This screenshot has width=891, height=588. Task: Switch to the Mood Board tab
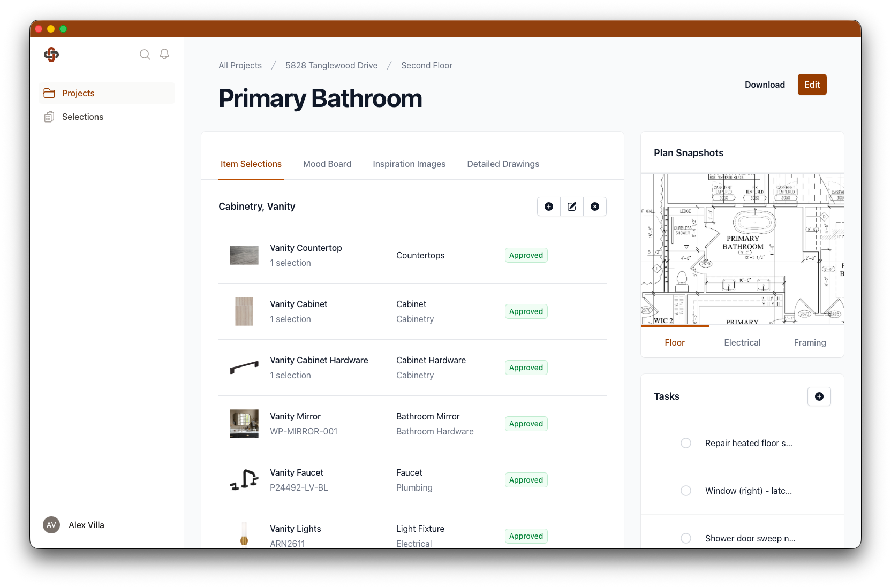tap(327, 164)
